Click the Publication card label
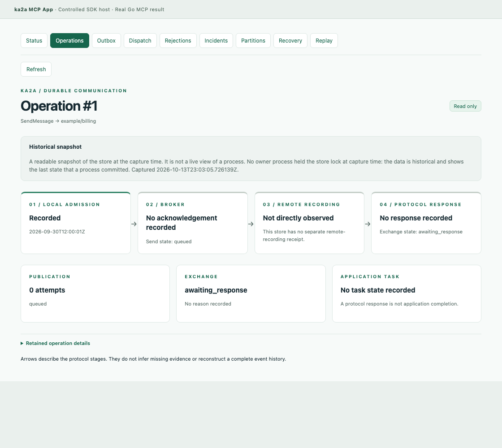 [50, 276]
